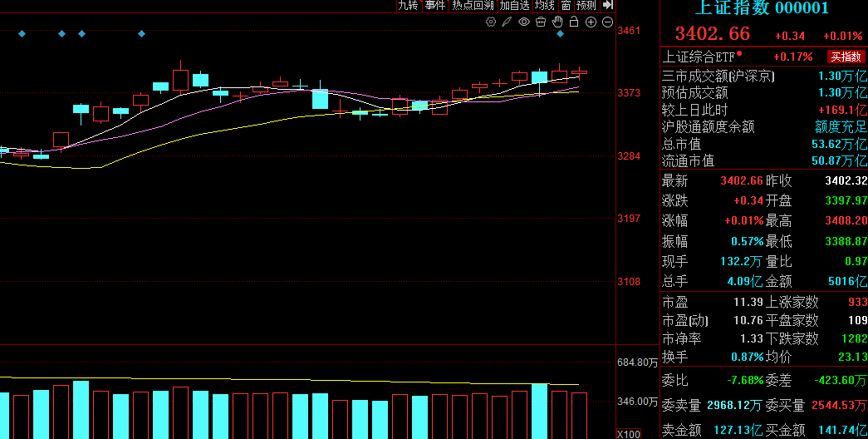Click the 市盈(动) 10.76 value
The width and height of the screenshot is (868, 439).
749,320
